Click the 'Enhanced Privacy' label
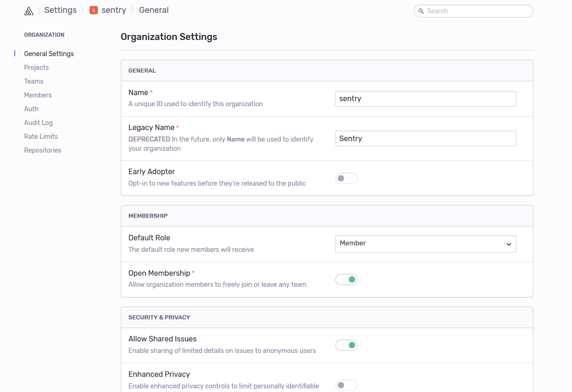This screenshot has height=392, width=572. tap(159, 375)
